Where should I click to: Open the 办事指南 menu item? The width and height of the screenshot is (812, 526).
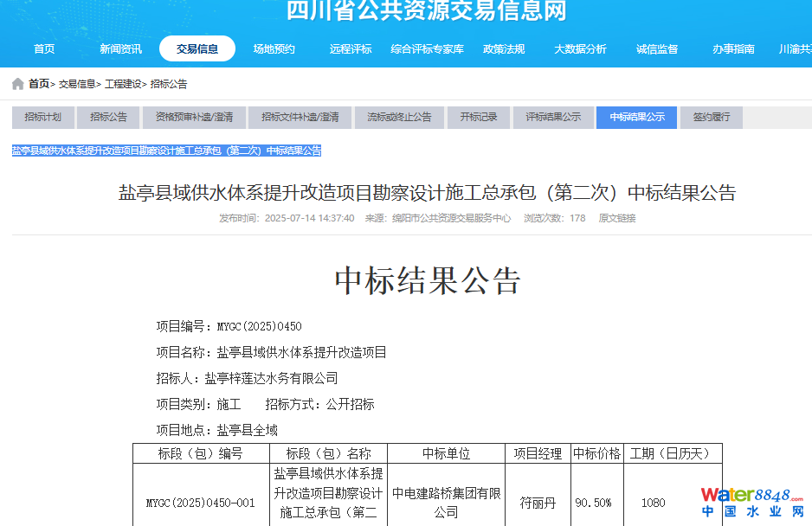(x=733, y=49)
